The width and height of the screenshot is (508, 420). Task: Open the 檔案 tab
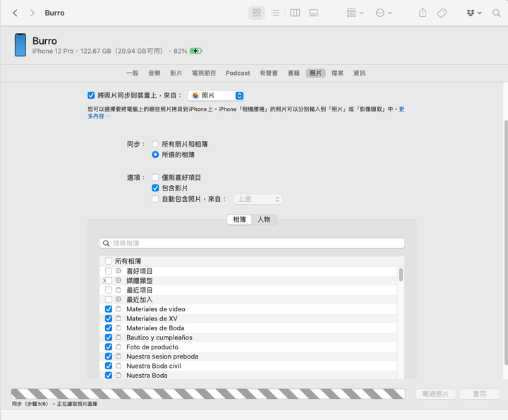(x=337, y=73)
